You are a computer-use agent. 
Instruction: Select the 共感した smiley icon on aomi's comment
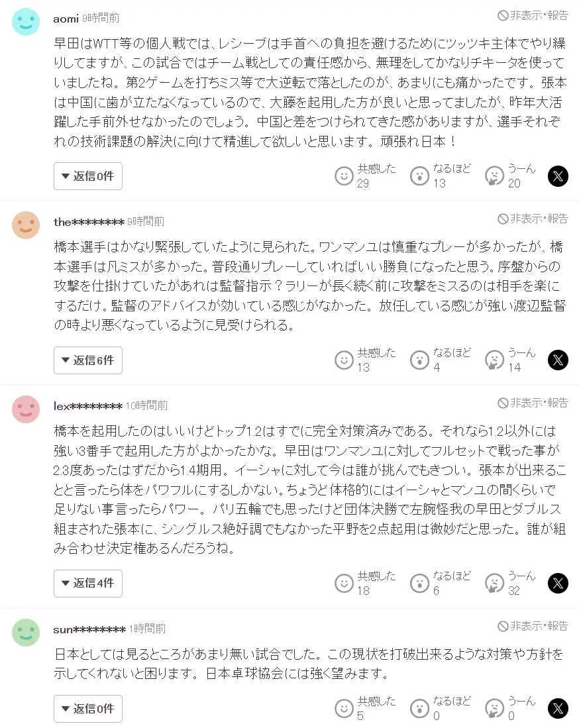(344, 175)
